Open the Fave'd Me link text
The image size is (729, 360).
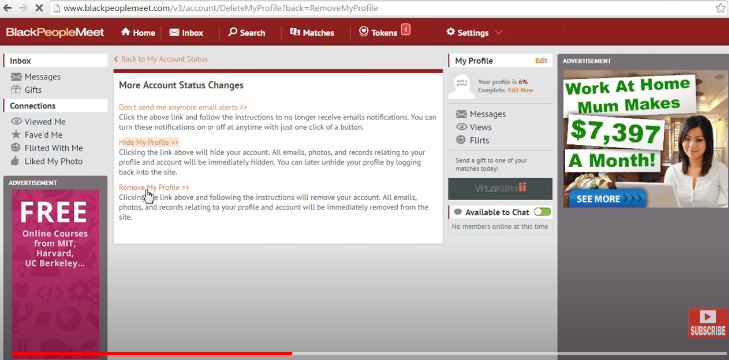coord(43,135)
